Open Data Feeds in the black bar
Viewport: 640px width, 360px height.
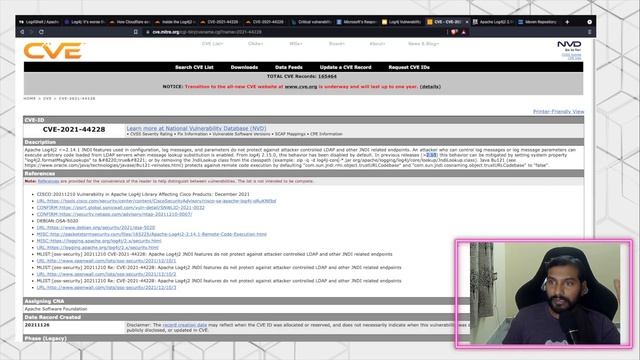tap(289, 67)
